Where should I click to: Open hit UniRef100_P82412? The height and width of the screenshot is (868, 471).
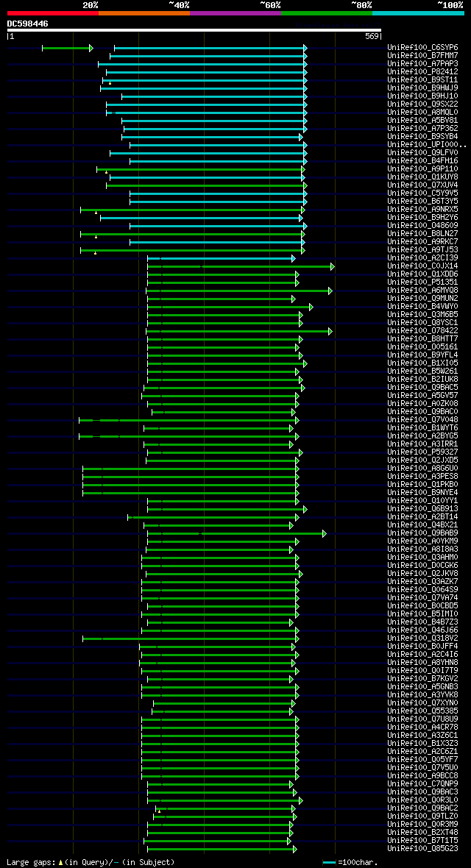click(x=422, y=72)
